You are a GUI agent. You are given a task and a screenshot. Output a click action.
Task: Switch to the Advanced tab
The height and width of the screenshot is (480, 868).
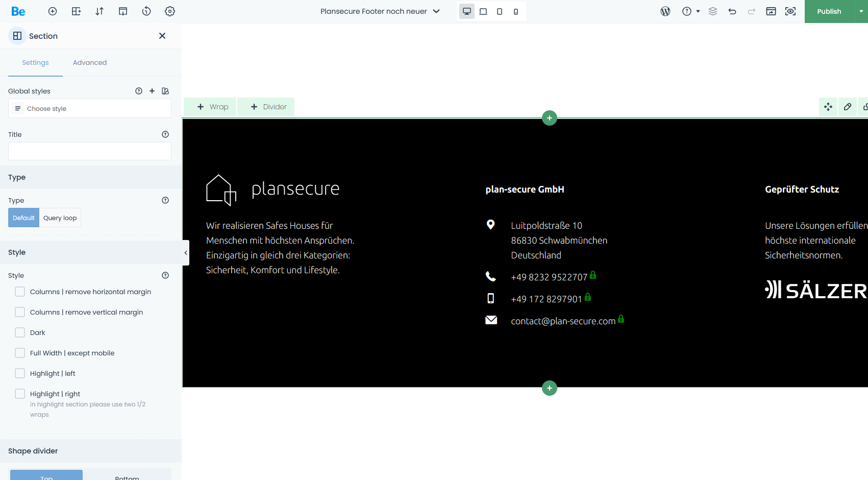click(x=90, y=62)
